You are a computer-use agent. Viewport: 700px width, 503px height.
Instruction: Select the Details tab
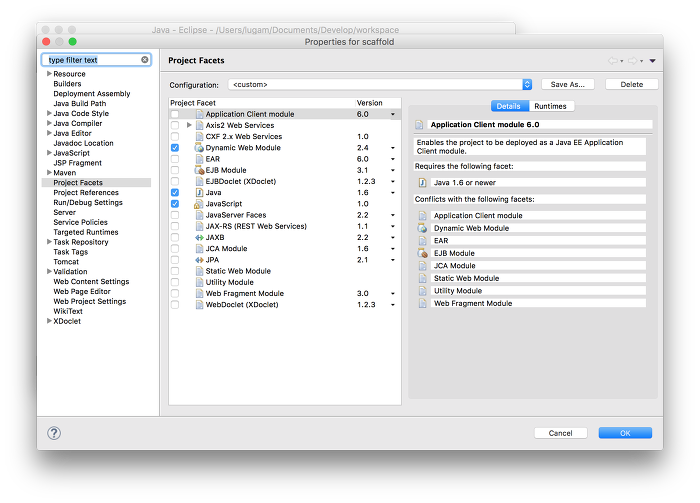point(509,106)
